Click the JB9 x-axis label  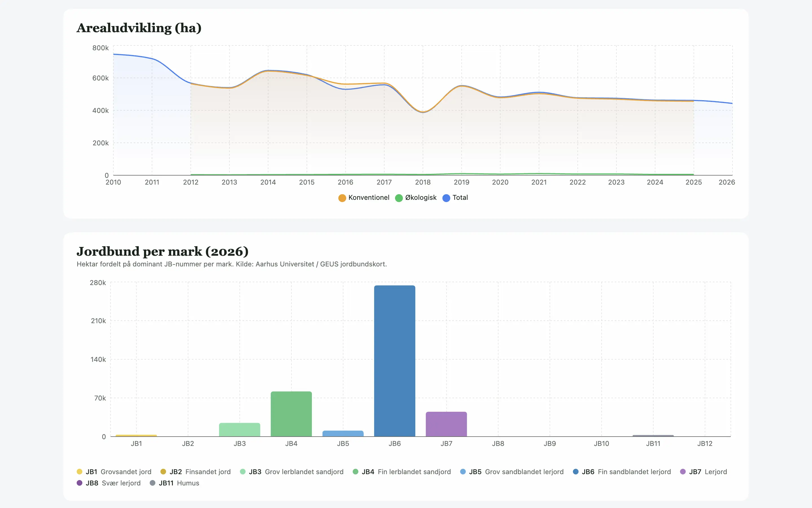point(550,443)
